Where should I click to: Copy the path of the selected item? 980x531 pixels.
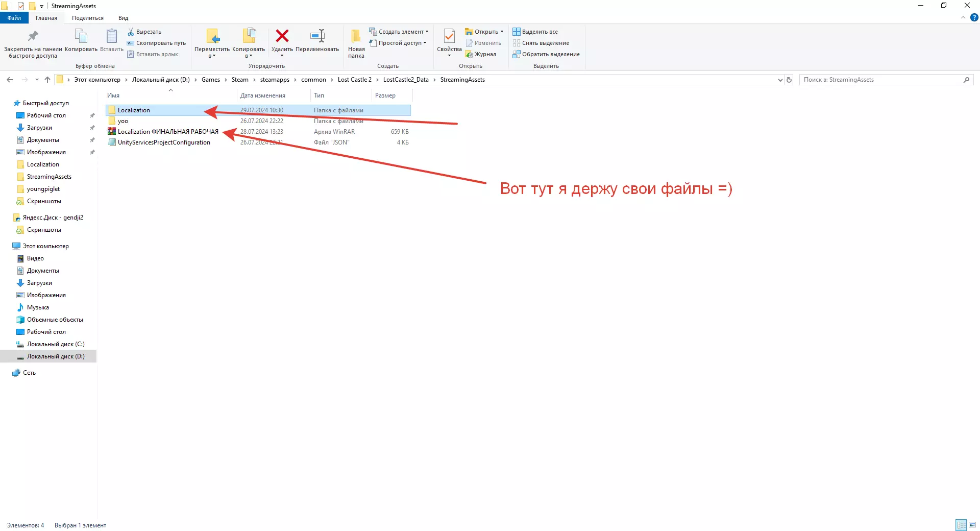coord(156,43)
